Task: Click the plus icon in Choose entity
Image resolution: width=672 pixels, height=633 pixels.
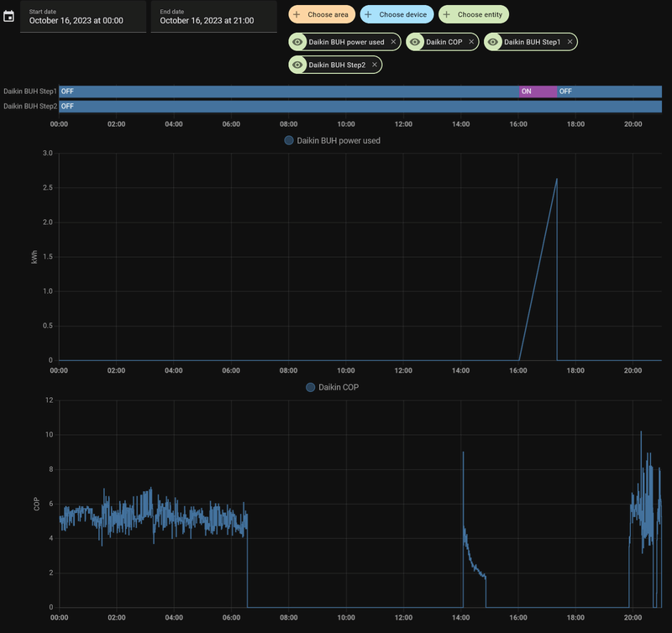Action: (x=447, y=14)
